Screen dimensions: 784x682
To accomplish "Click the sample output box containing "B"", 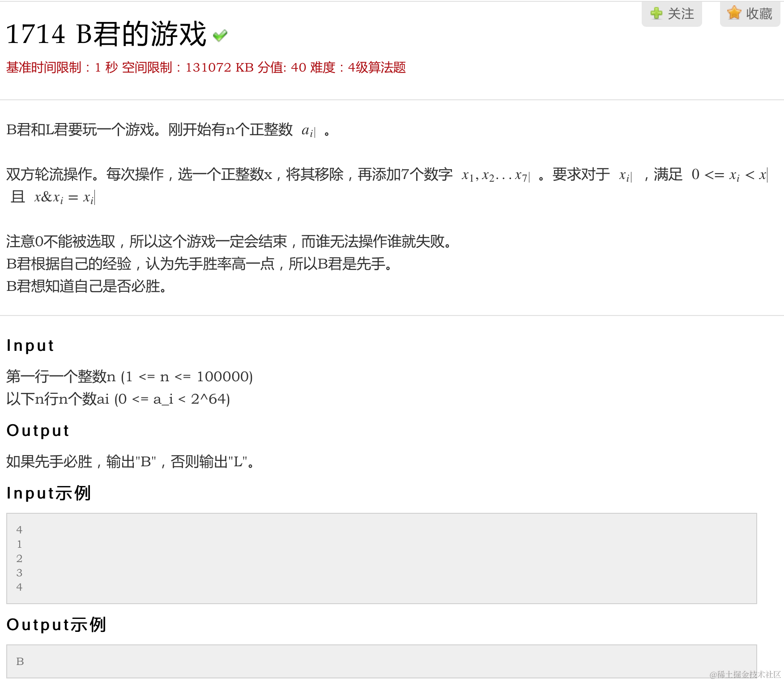I will pos(382,661).
